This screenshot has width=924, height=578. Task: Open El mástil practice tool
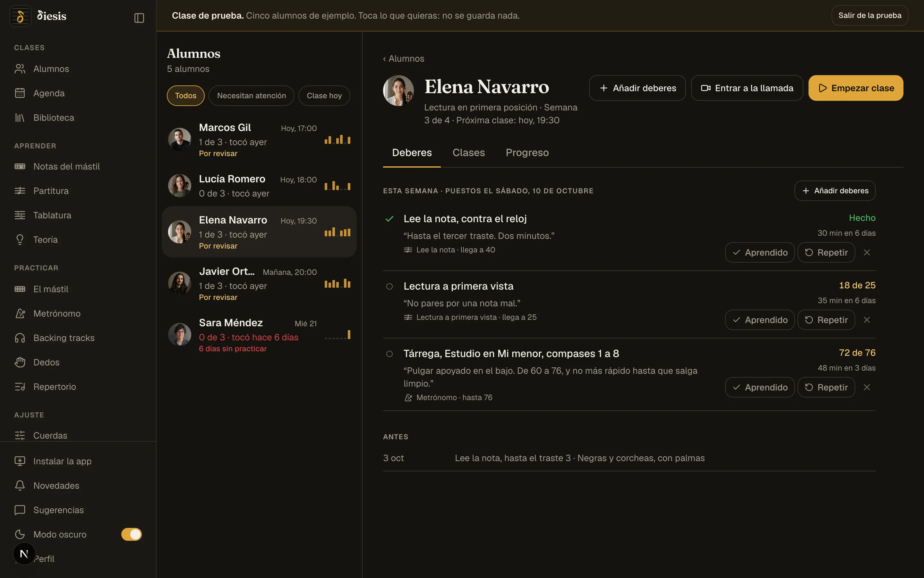pyautogui.click(x=78, y=289)
